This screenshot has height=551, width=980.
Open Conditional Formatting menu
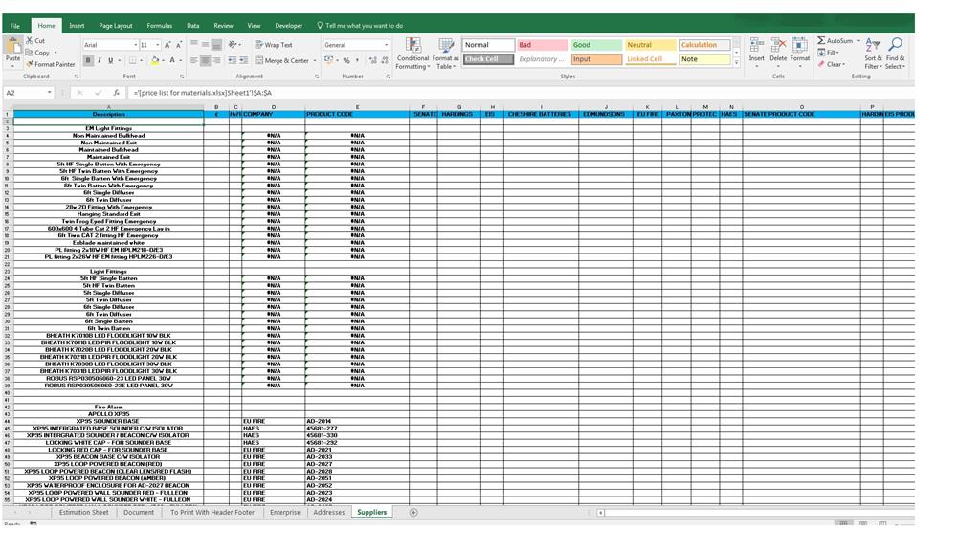click(412, 54)
